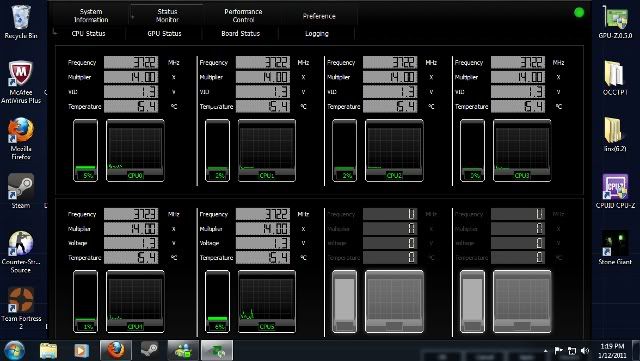The height and width of the screenshot is (361, 640).
Task: Open the GPU-Z desktop icon
Action: [x=615, y=22]
